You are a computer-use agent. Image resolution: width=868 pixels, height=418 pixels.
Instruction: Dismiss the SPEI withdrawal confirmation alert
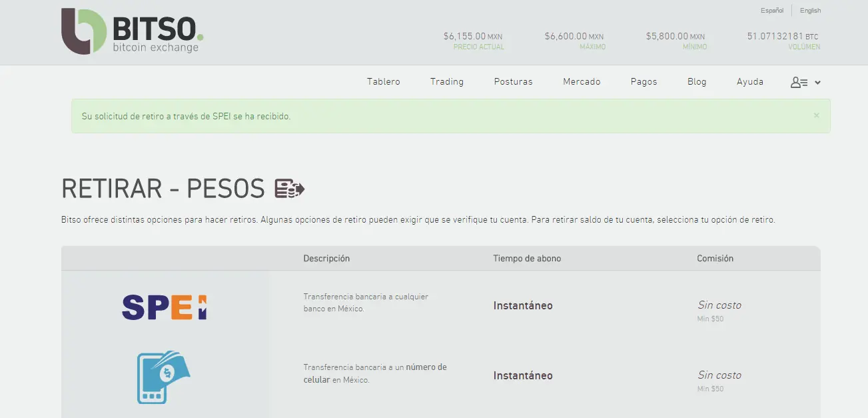pos(816,115)
